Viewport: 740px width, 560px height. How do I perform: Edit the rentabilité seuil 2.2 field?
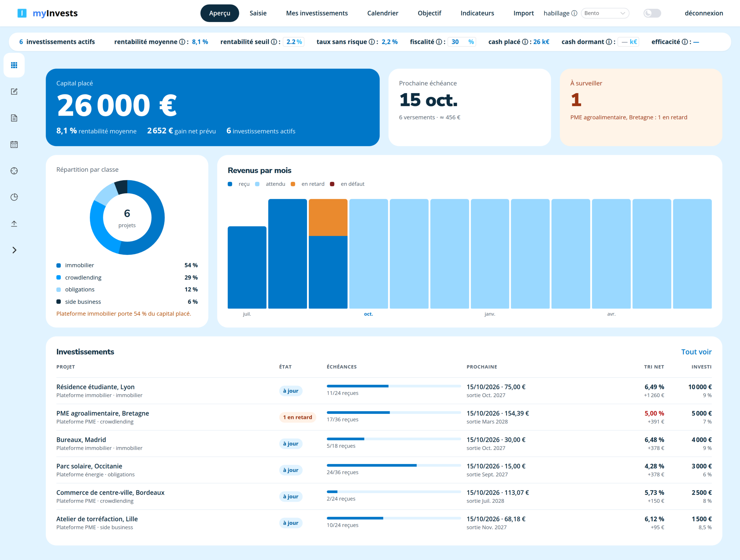pos(293,42)
